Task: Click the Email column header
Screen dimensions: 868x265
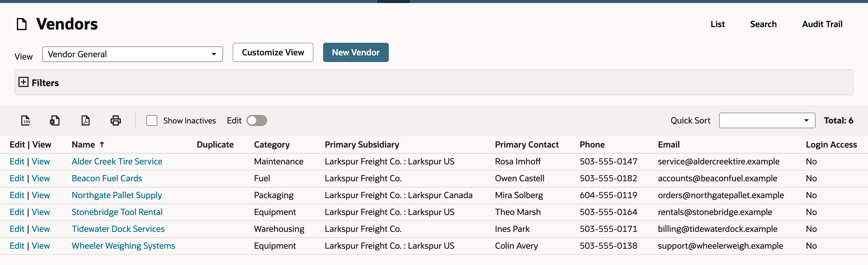Action: pyautogui.click(x=668, y=145)
